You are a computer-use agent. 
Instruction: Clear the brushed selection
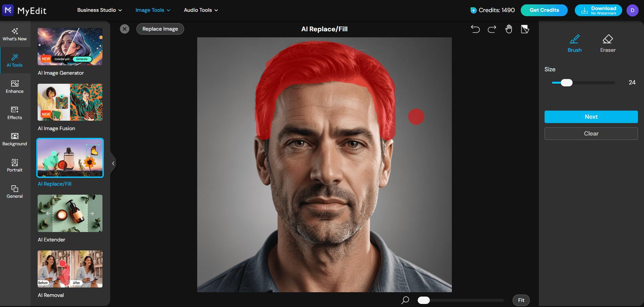click(x=591, y=133)
